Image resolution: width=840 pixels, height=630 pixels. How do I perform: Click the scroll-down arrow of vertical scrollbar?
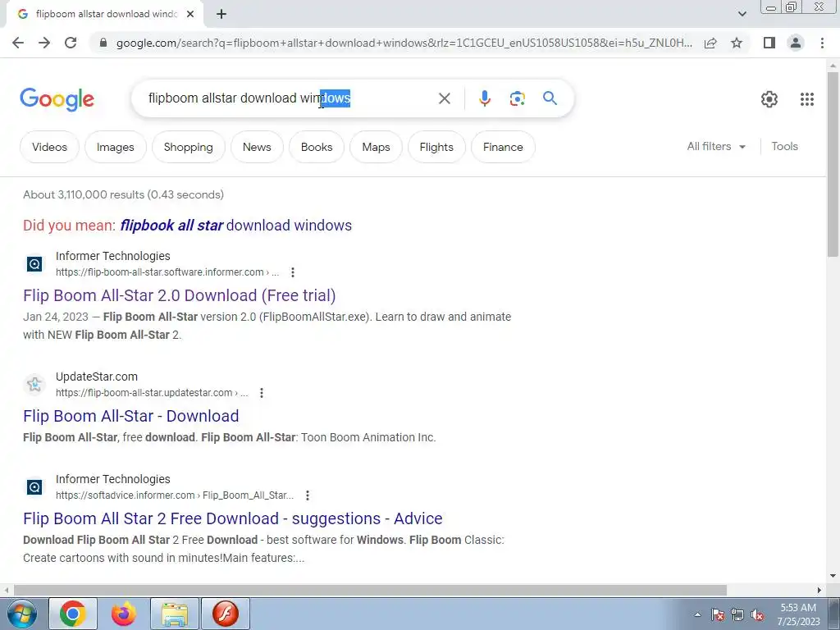coord(833,577)
